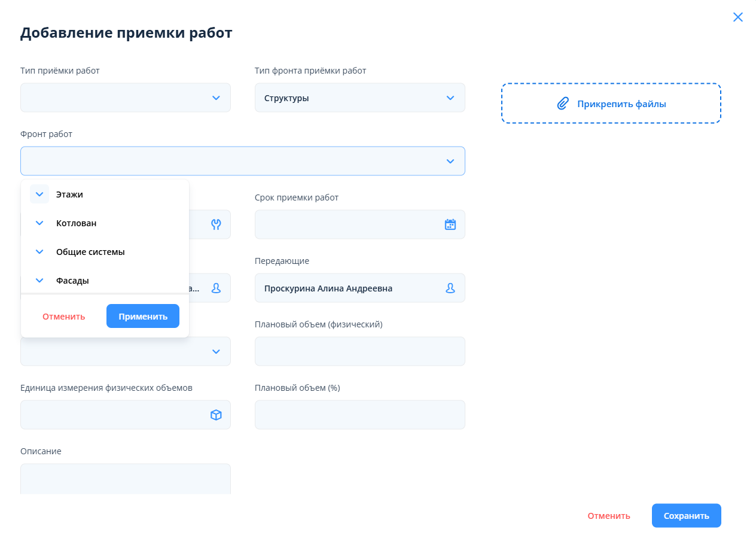Click into the Описание text area

pos(125,479)
